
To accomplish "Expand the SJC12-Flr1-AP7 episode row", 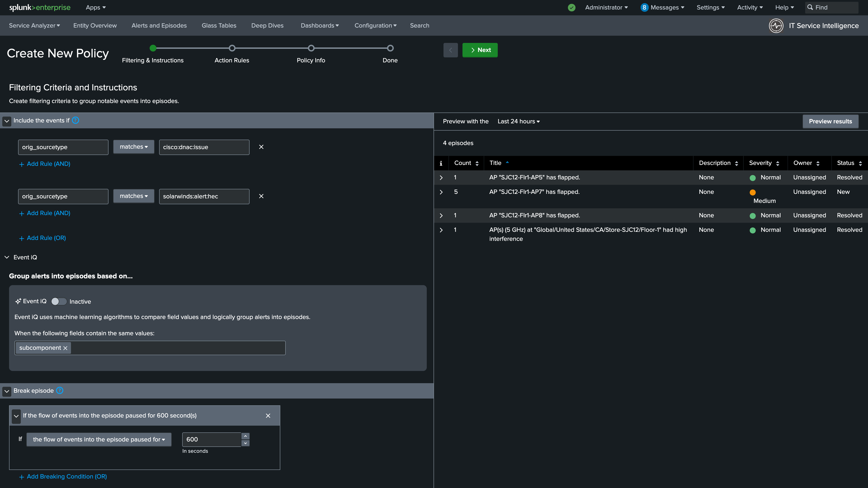I will coord(441,192).
